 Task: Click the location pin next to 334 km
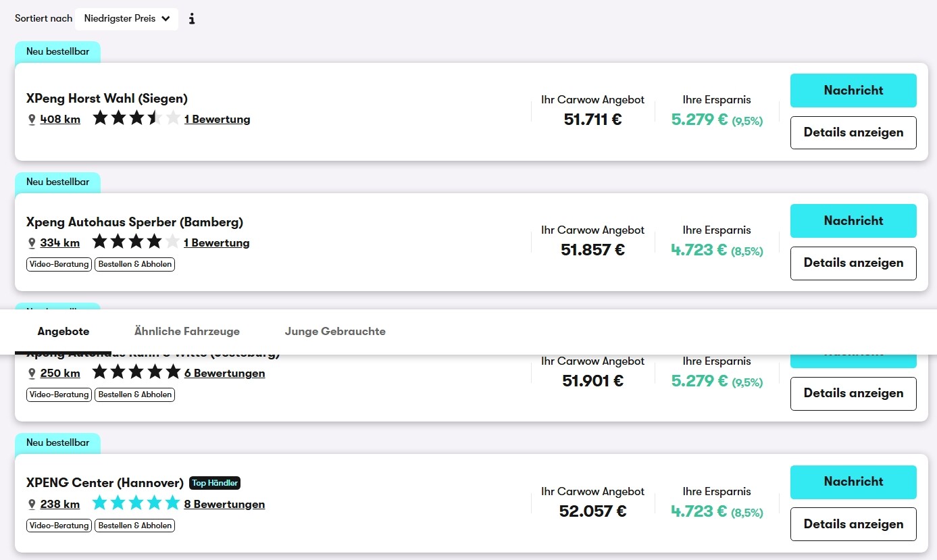tap(31, 243)
